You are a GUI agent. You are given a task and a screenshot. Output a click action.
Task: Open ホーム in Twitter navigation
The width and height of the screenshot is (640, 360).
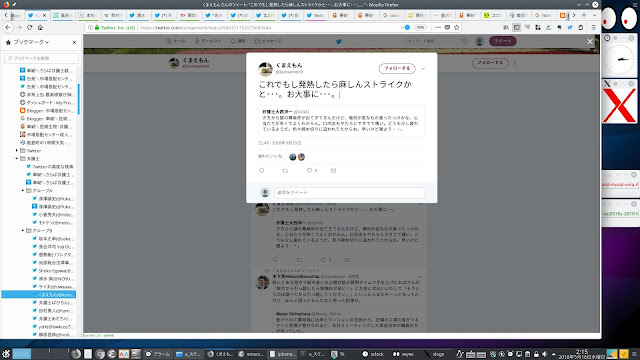click(176, 41)
